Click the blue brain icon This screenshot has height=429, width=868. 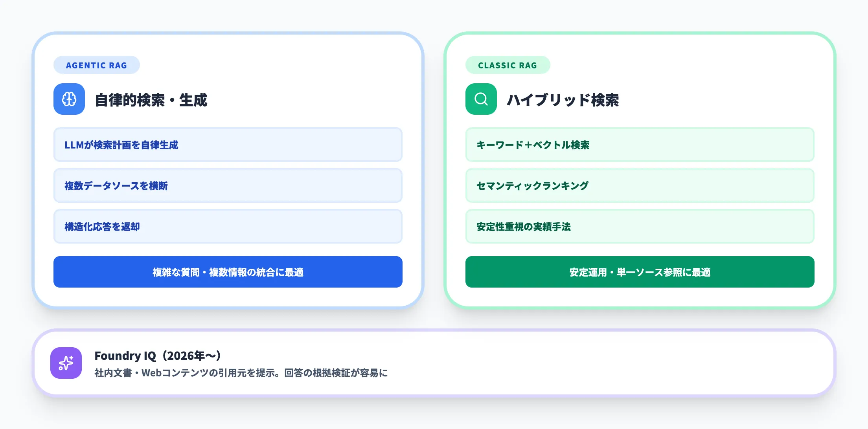[x=69, y=99]
